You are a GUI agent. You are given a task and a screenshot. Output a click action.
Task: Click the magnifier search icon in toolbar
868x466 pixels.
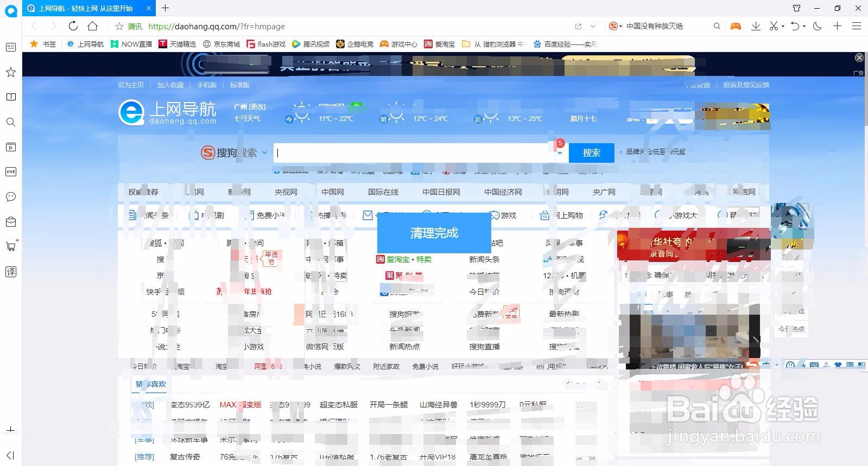[x=717, y=26]
